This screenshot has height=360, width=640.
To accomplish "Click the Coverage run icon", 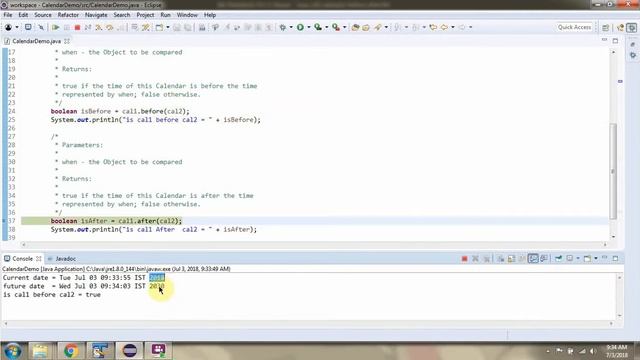I will 318,27.
